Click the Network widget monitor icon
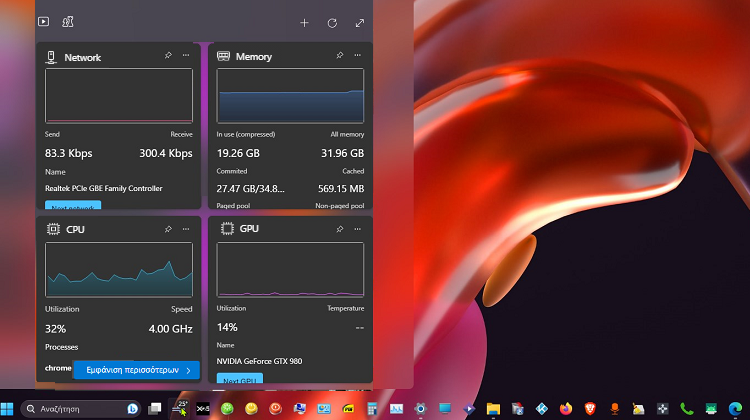This screenshot has width=750, height=420. point(51,57)
